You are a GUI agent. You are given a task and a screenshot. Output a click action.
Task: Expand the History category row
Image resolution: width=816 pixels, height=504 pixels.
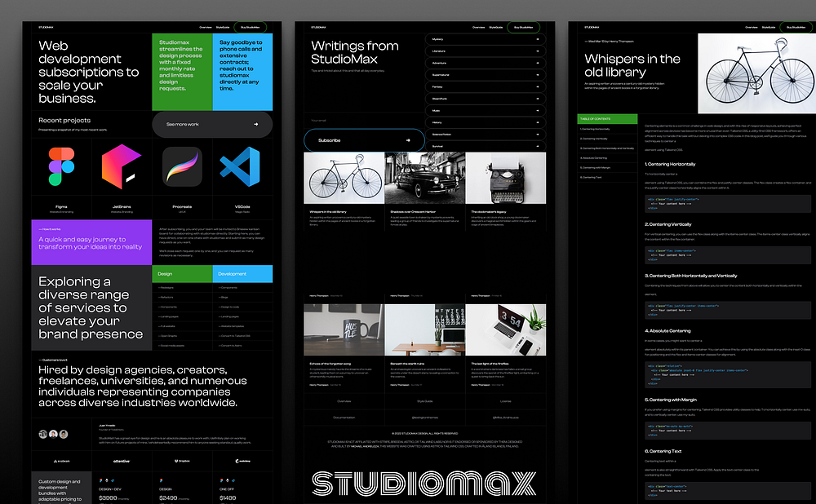486,123
